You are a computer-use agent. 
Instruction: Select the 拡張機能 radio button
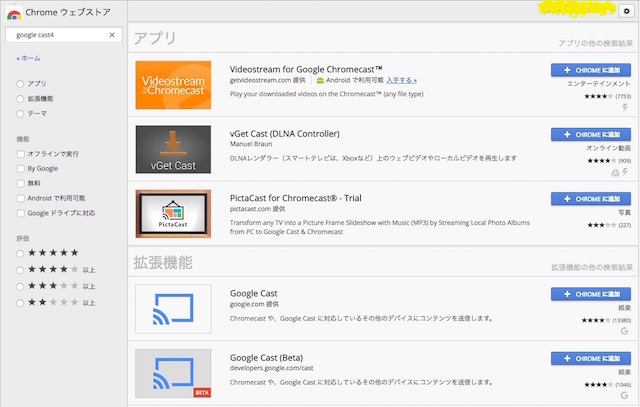(20, 98)
